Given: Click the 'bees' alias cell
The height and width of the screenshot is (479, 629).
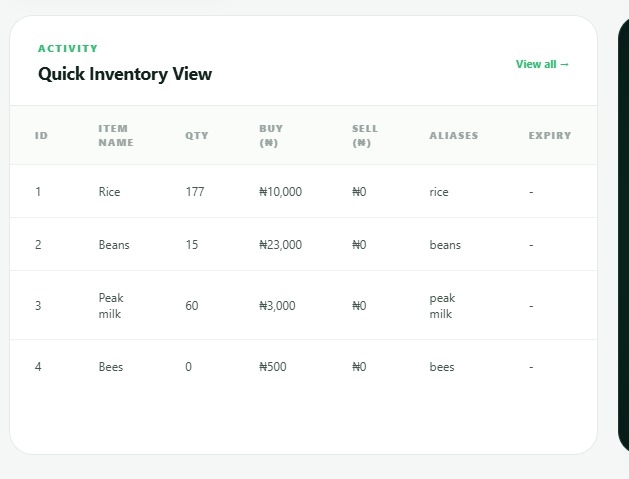Looking at the screenshot, I should pyautogui.click(x=442, y=367).
